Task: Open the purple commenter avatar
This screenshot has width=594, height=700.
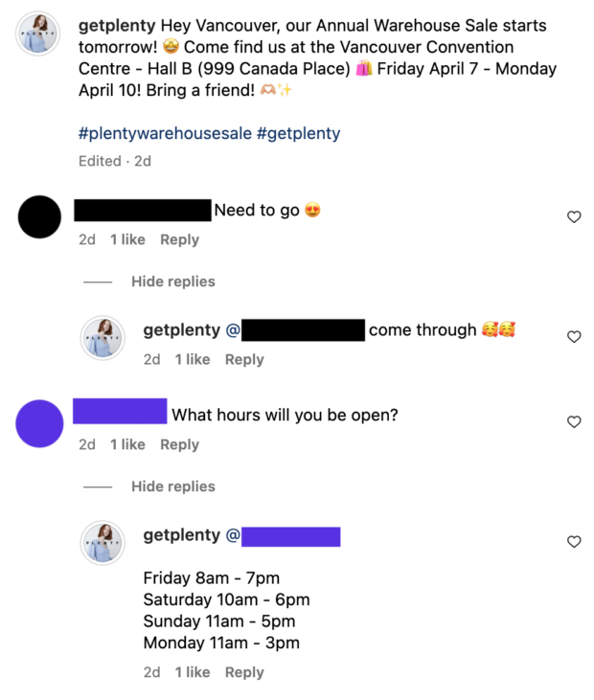Action: (x=39, y=422)
